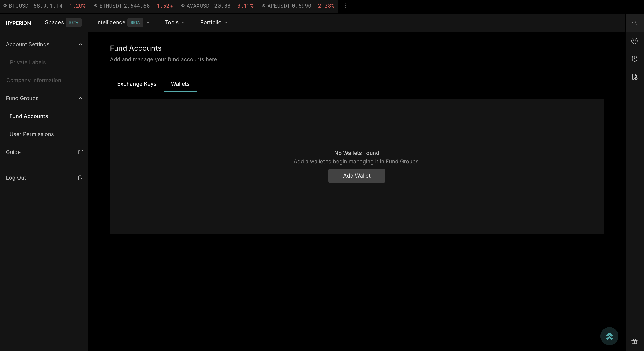
Task: Click the Log Out exit icon
Action: tap(80, 178)
